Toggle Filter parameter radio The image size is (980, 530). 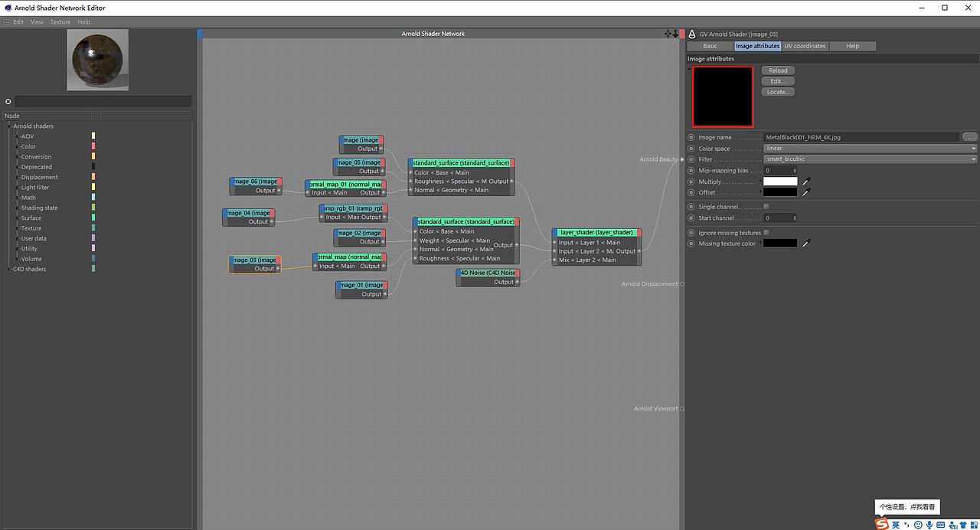tap(691, 159)
